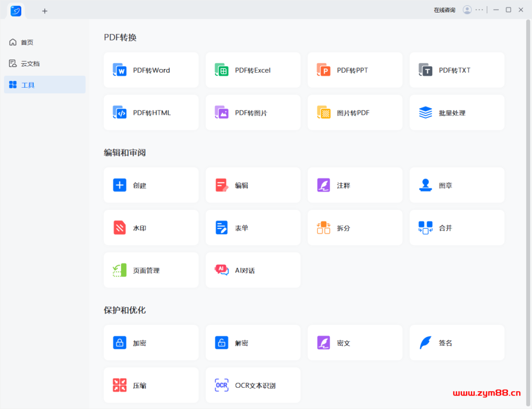Open the PDF转HTML tool

click(151, 113)
